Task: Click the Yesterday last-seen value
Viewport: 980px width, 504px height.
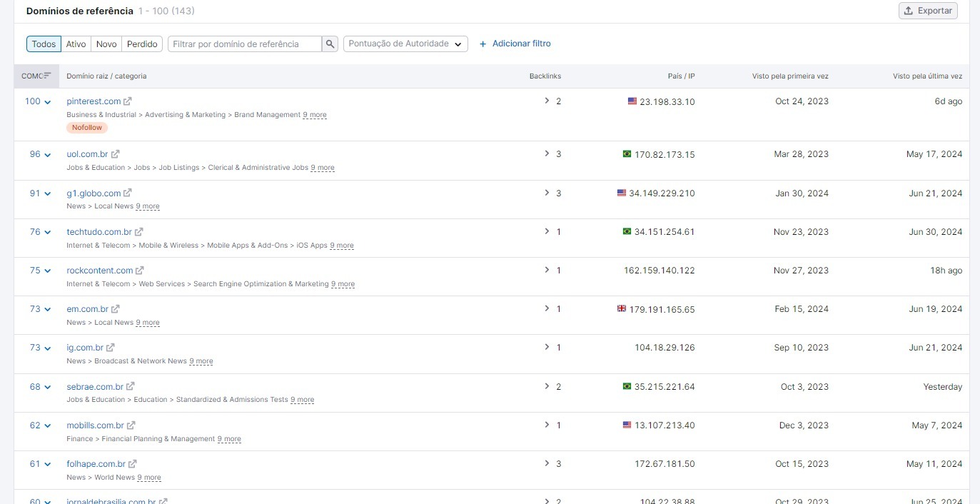Action: click(x=942, y=387)
